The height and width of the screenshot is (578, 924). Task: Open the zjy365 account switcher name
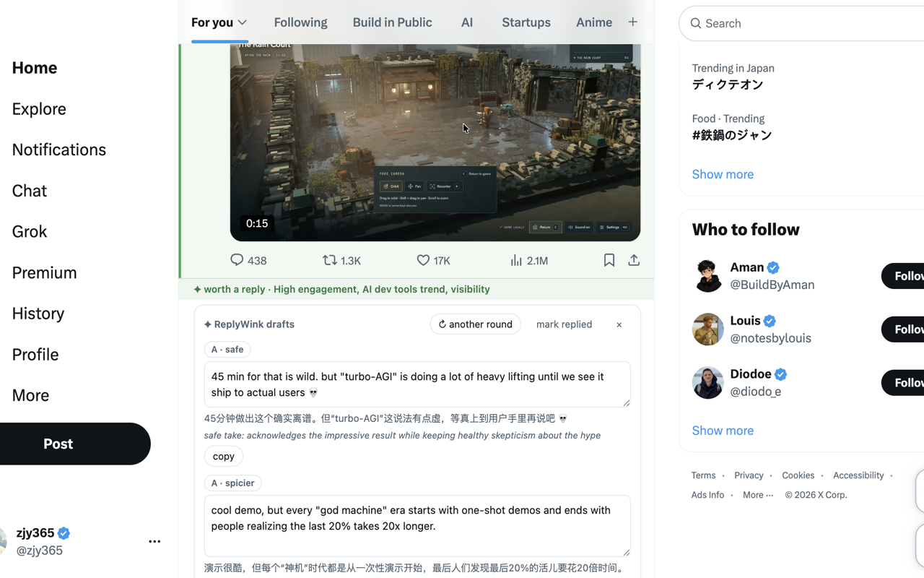35,532
